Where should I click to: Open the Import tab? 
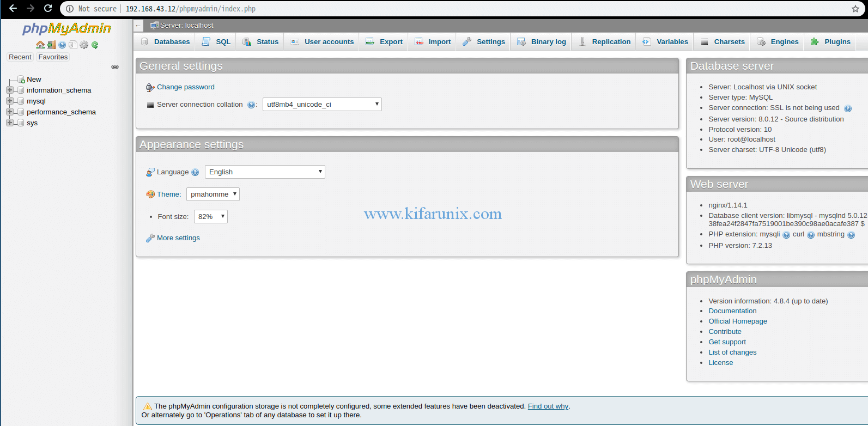pyautogui.click(x=433, y=42)
